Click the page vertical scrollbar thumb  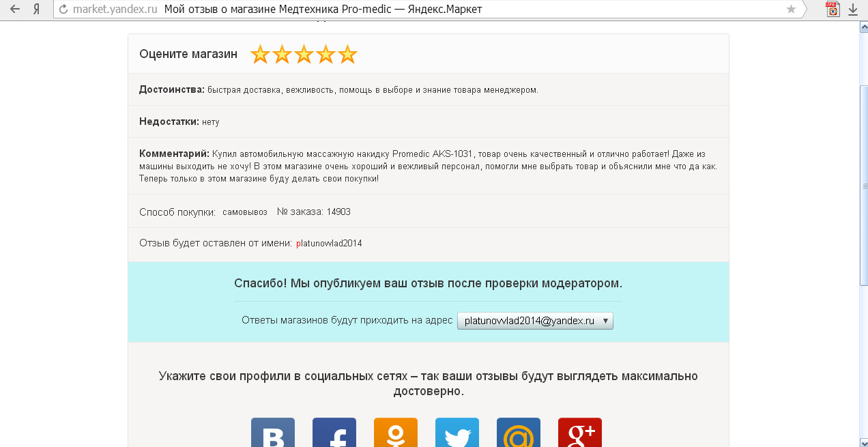863,184
